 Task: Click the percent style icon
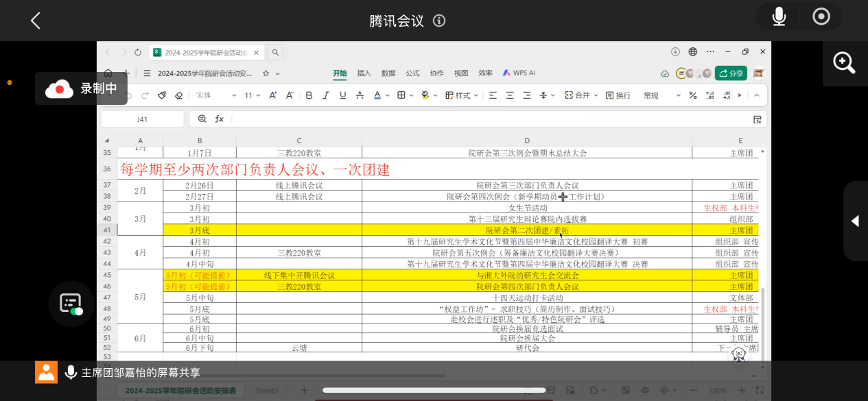click(x=692, y=95)
